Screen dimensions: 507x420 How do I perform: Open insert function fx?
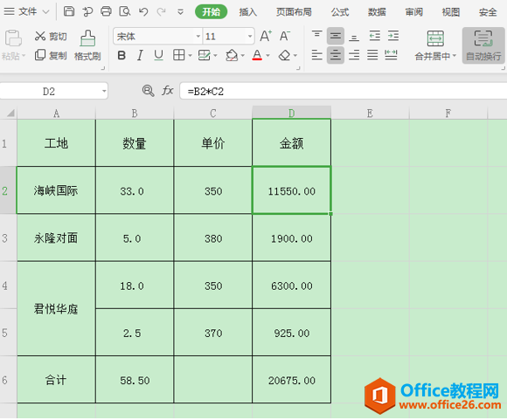click(x=168, y=91)
